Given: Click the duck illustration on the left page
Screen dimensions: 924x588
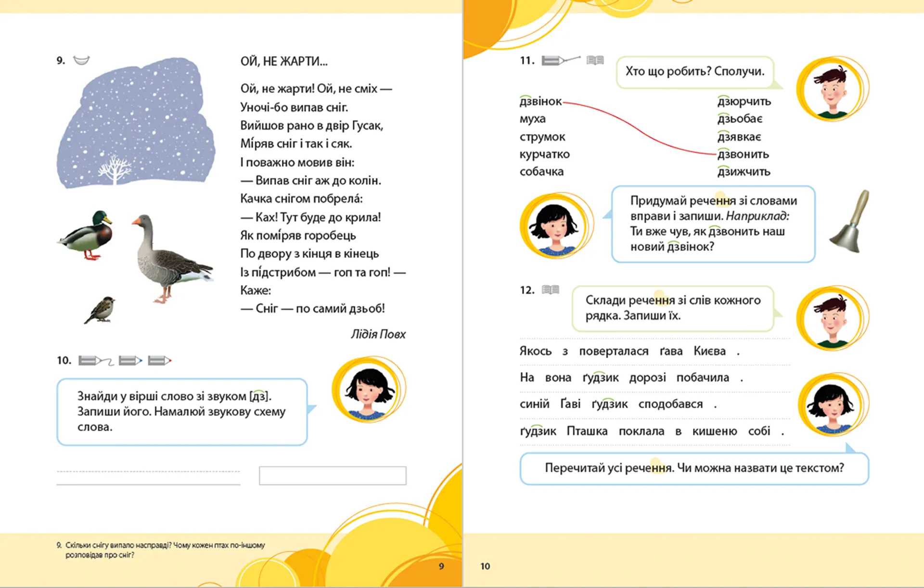Looking at the screenshot, I should pos(90,235).
